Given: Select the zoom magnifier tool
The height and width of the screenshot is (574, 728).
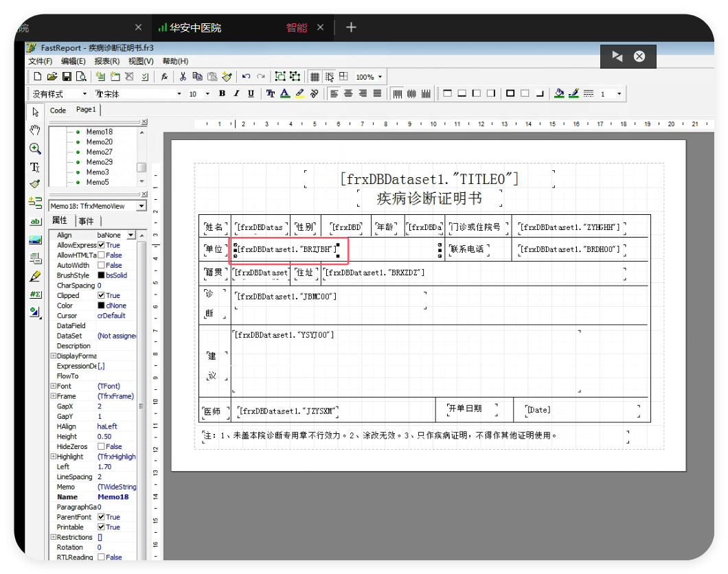Looking at the screenshot, I should pyautogui.click(x=35, y=148).
